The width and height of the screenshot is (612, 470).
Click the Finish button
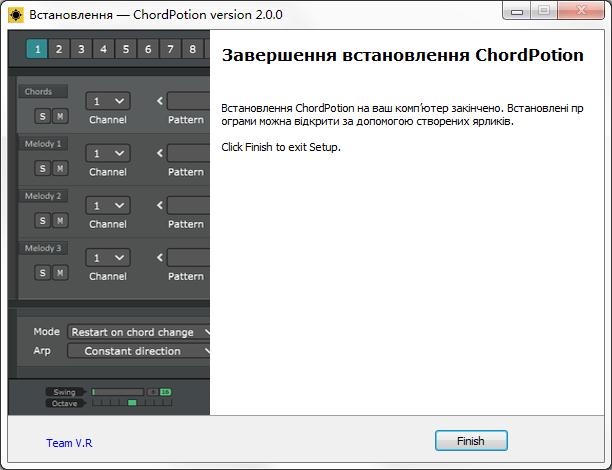(x=471, y=441)
